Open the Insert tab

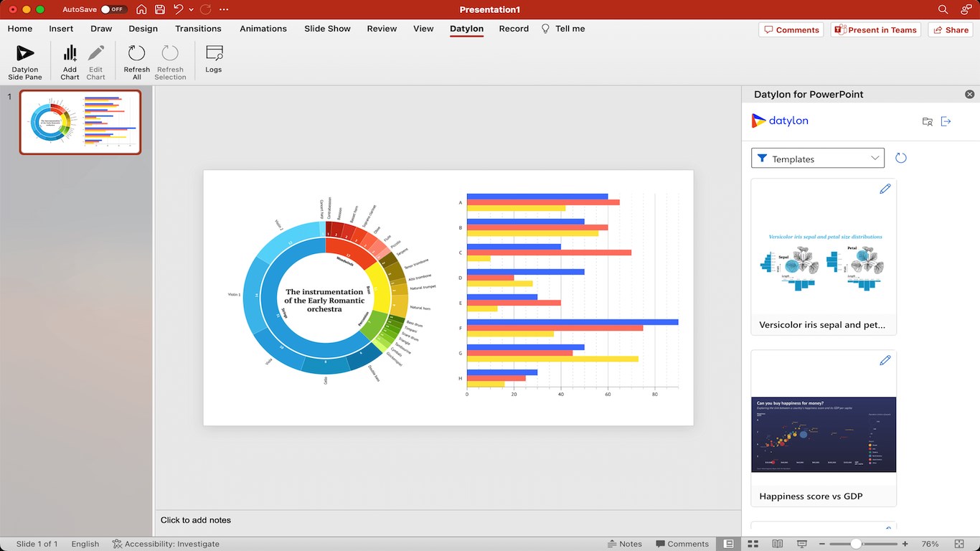coord(61,29)
